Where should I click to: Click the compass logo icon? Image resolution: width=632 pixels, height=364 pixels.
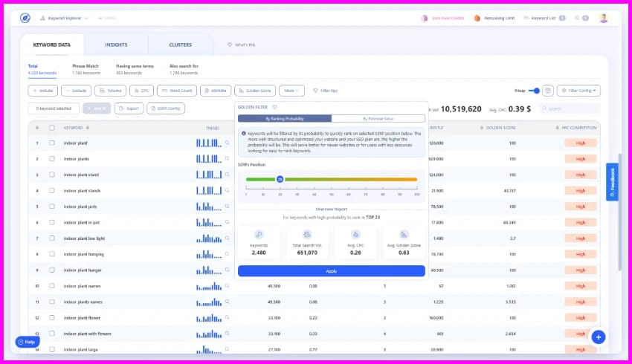pyautogui.click(x=25, y=17)
